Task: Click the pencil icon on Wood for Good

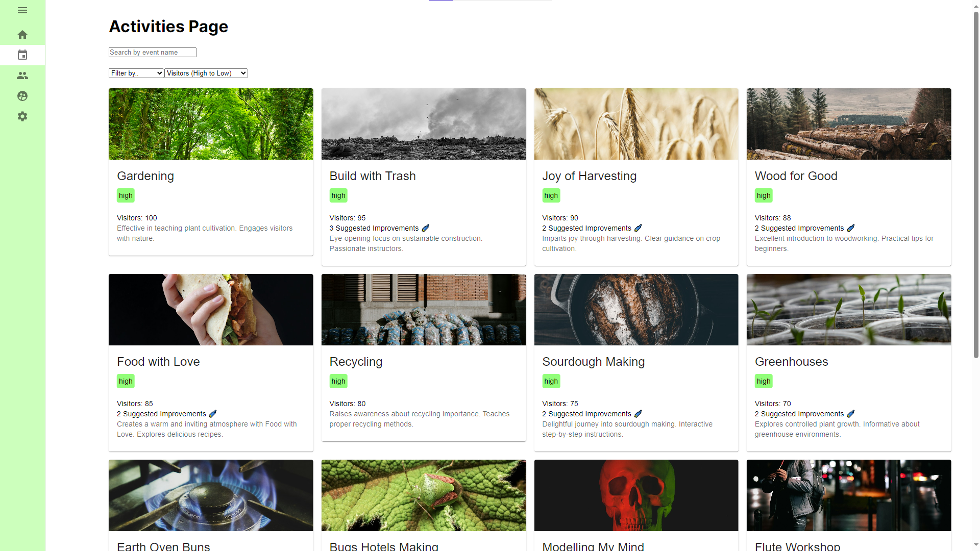Action: [851, 228]
